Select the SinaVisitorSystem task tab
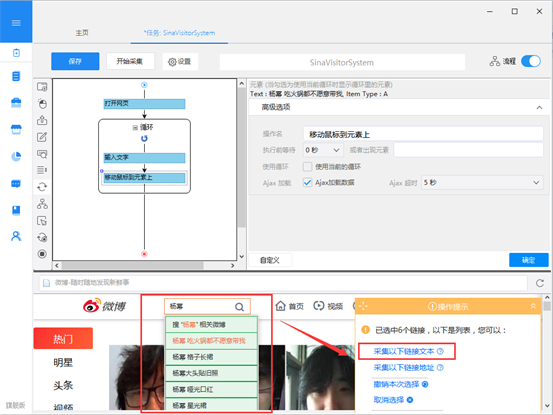 [179, 33]
